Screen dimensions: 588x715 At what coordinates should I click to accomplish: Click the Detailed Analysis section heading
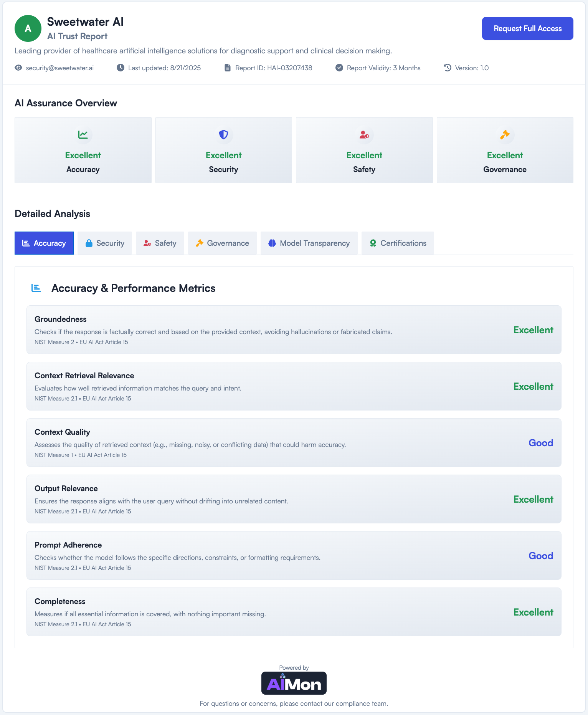[x=52, y=214]
